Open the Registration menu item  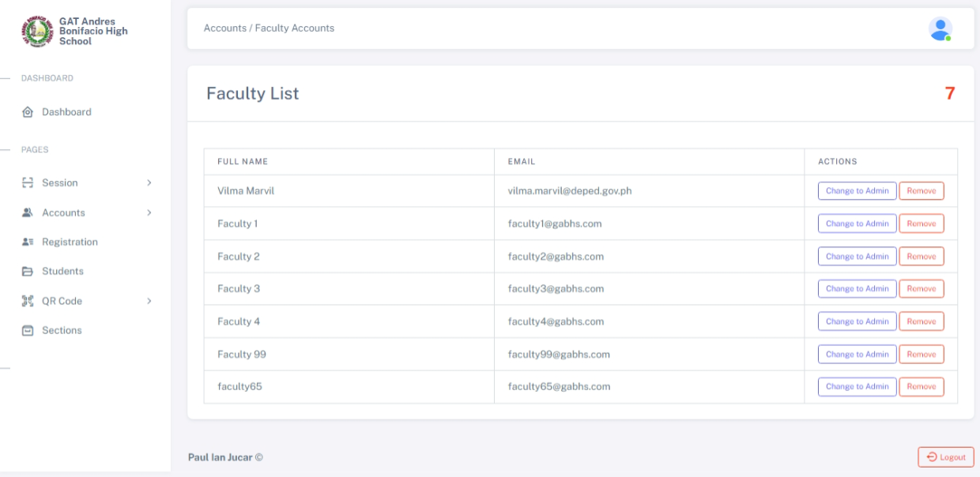tap(70, 242)
